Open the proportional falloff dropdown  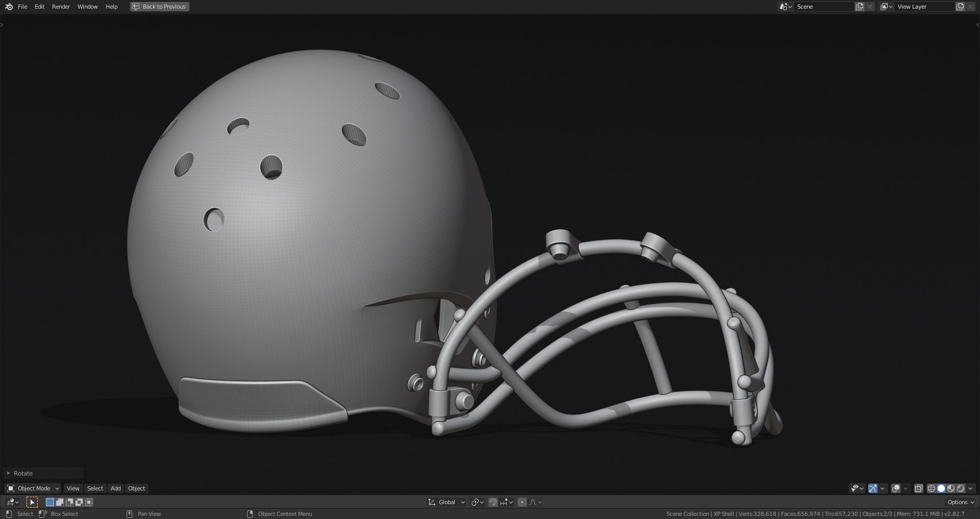(535, 502)
